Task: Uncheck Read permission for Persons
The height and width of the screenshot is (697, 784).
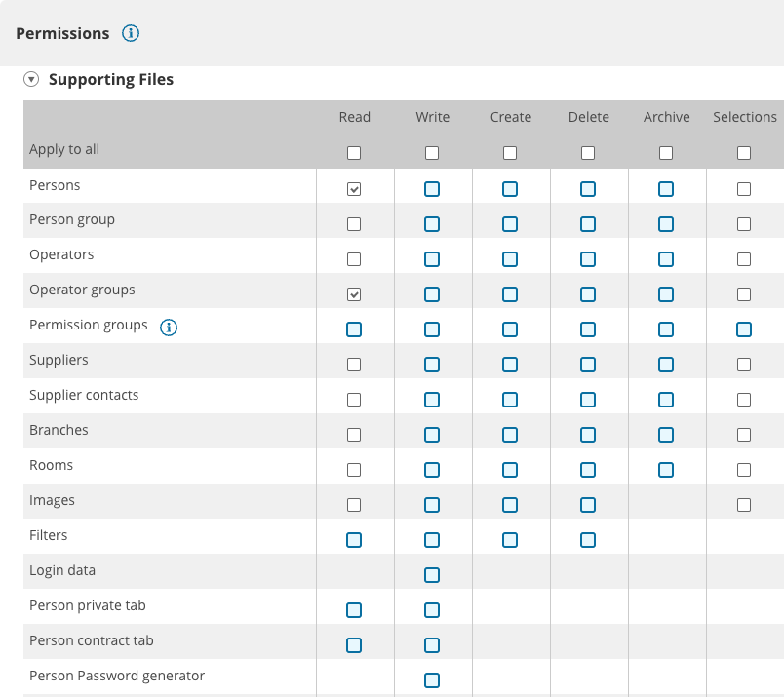Action: [354, 188]
